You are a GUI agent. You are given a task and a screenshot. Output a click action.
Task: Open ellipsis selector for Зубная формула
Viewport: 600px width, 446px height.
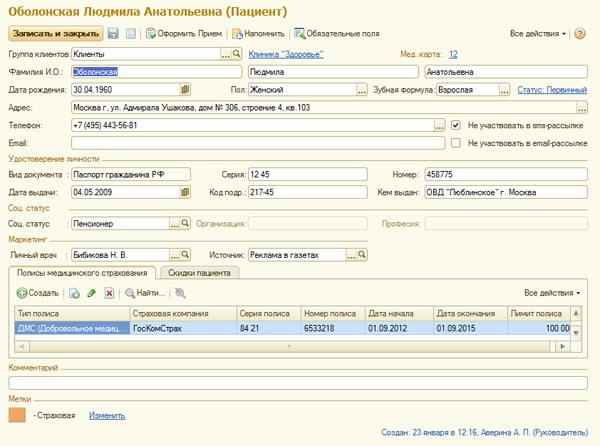point(504,90)
